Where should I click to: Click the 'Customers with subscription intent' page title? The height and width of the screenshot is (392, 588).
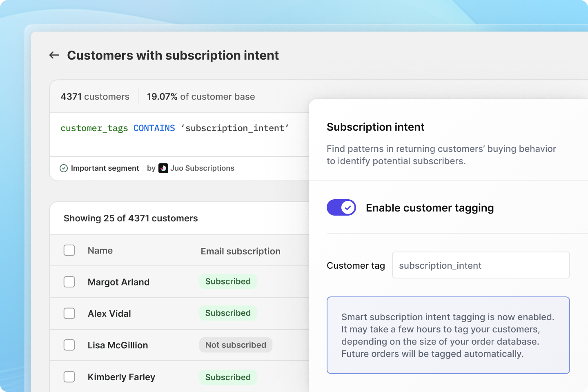click(x=173, y=55)
